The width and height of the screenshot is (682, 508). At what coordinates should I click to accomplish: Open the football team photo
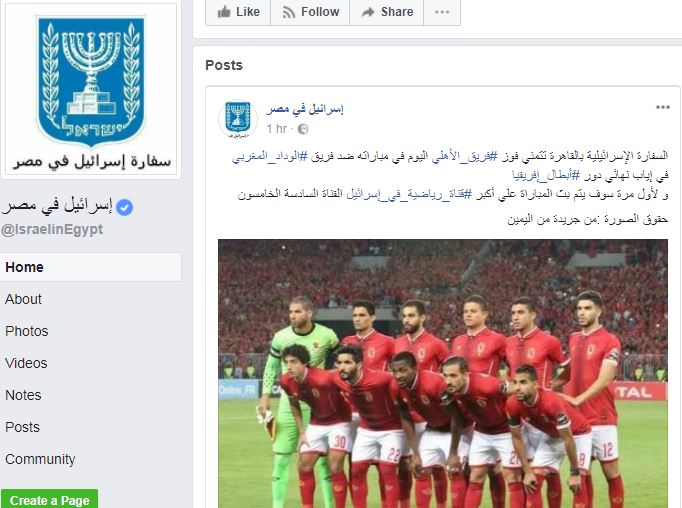(x=443, y=374)
